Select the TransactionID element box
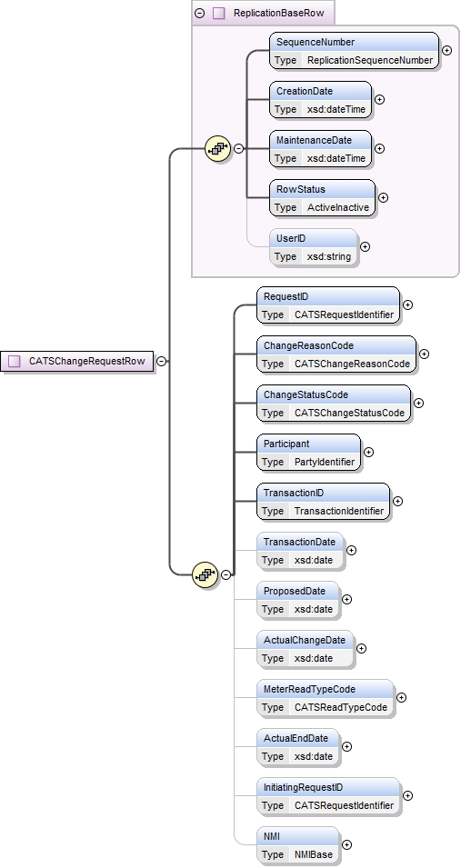This screenshot has height=868, width=461. pyautogui.click(x=323, y=501)
